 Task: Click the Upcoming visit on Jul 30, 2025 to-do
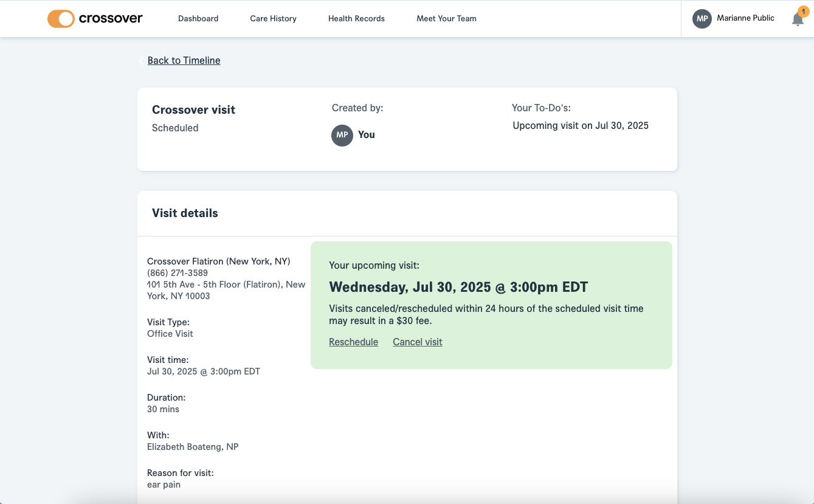click(x=581, y=126)
